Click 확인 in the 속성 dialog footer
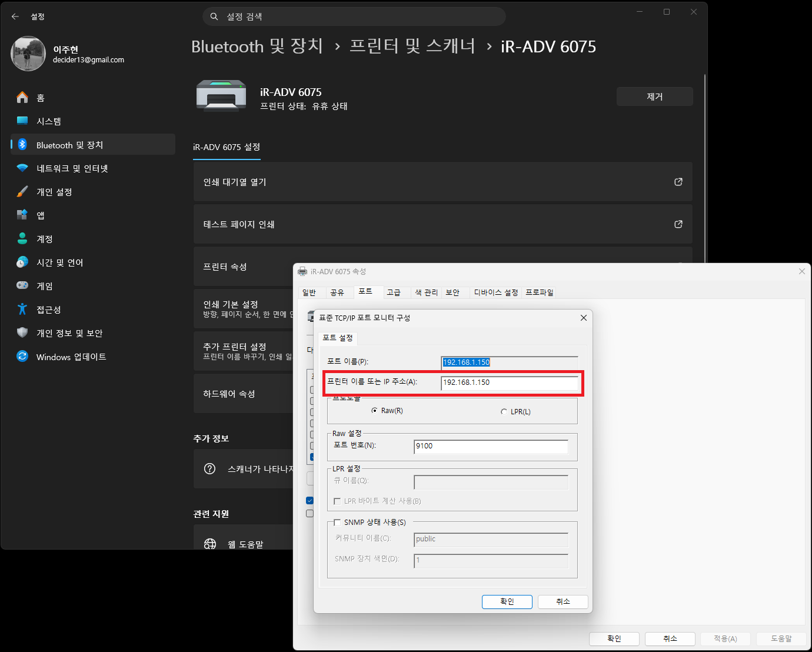This screenshot has height=652, width=812. 614,638
